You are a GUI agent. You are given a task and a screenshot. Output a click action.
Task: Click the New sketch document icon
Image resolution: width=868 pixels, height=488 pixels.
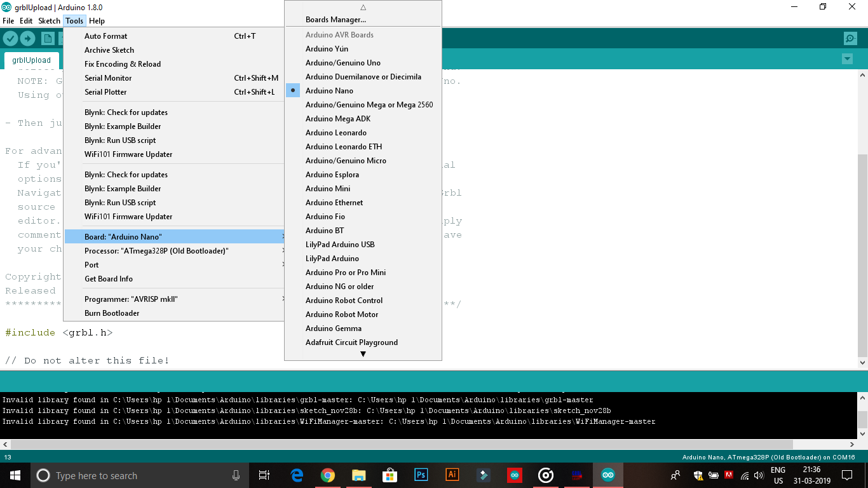[46, 38]
